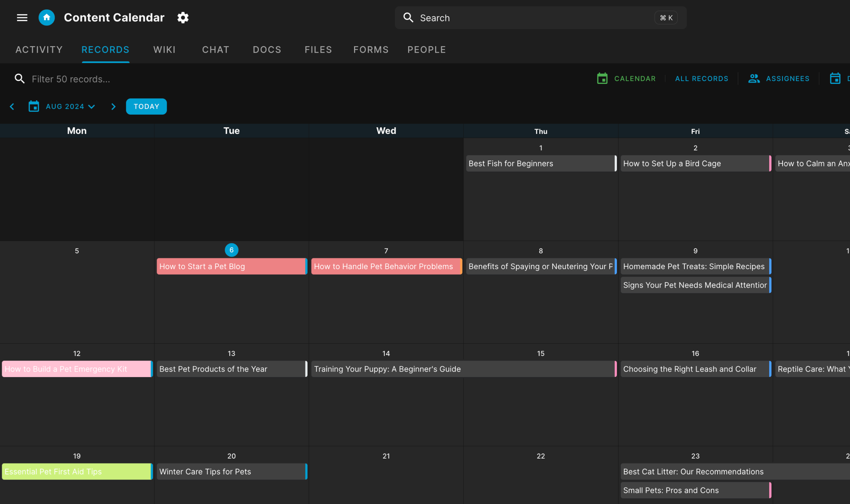Screen dimensions: 850x504
Task: Click the settings gear icon
Action: coord(183,17)
